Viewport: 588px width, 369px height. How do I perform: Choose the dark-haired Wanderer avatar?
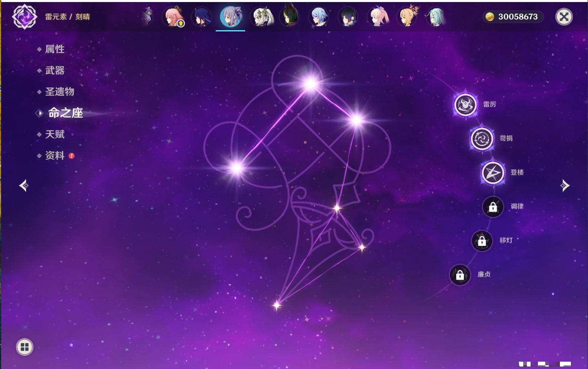(x=349, y=17)
